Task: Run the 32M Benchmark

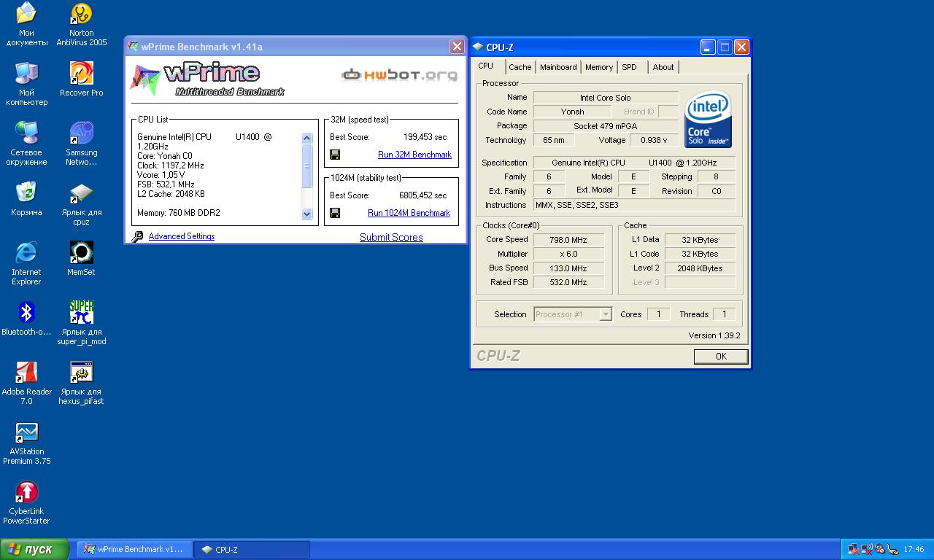Action: click(414, 155)
